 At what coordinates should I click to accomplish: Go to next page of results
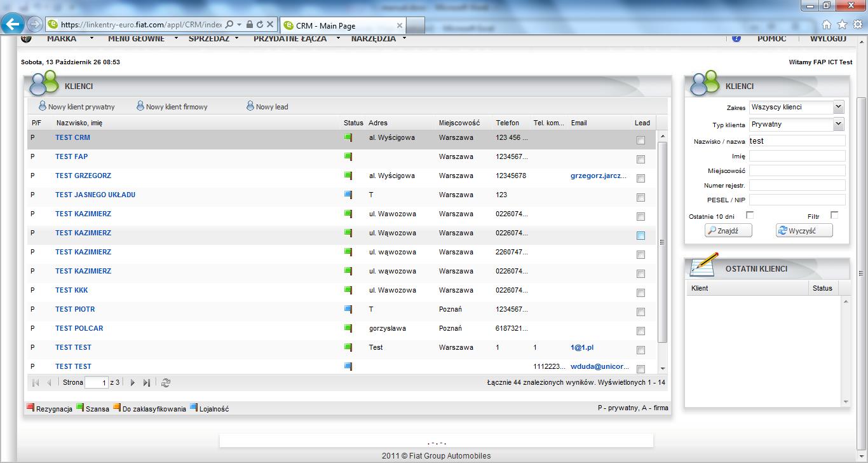133,383
